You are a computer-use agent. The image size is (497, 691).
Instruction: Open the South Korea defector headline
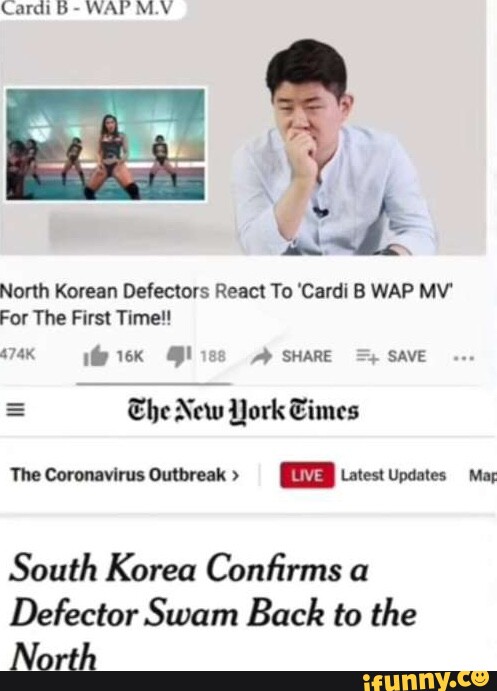coord(213,612)
